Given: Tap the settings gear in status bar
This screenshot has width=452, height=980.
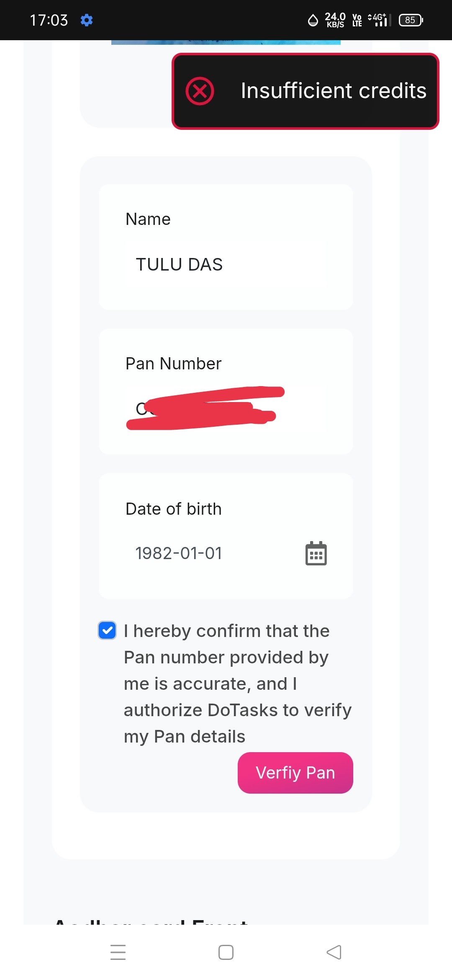Looking at the screenshot, I should (x=87, y=20).
